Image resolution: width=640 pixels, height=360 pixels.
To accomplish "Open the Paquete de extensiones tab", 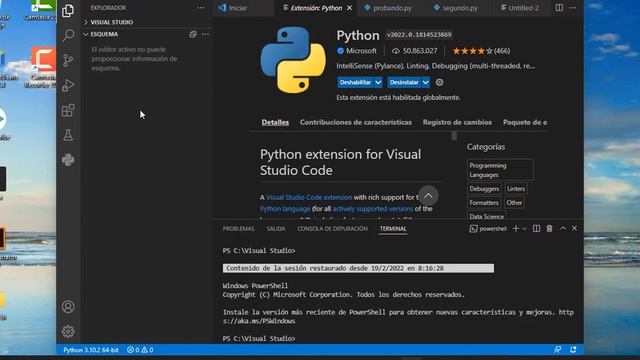I will 525,122.
